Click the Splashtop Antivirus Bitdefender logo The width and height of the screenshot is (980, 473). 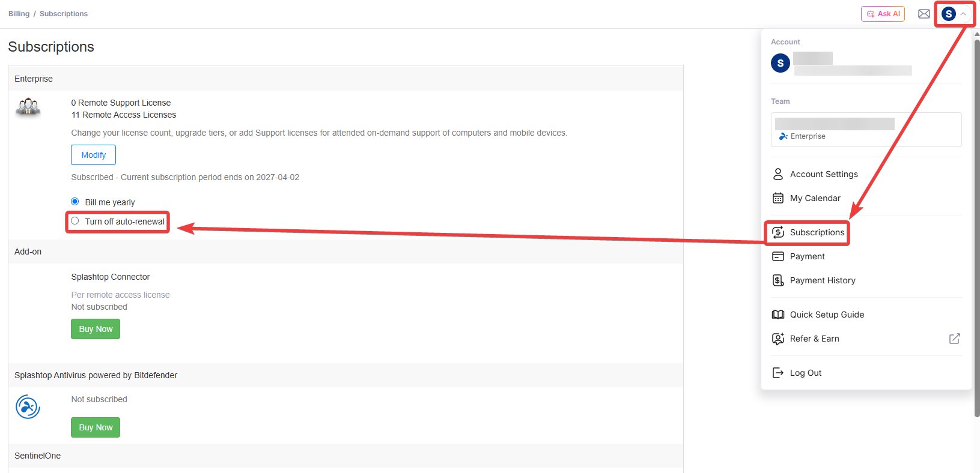tap(28, 407)
